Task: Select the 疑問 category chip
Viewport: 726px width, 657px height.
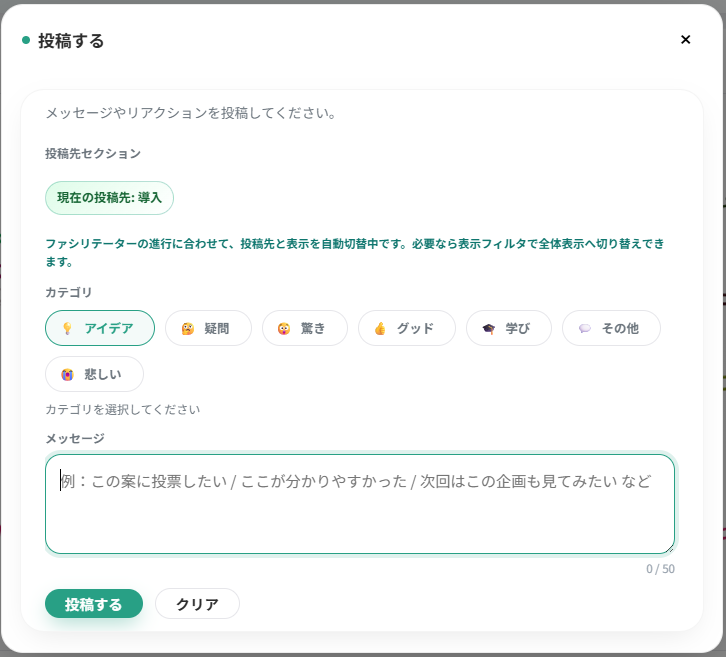Action: point(208,328)
